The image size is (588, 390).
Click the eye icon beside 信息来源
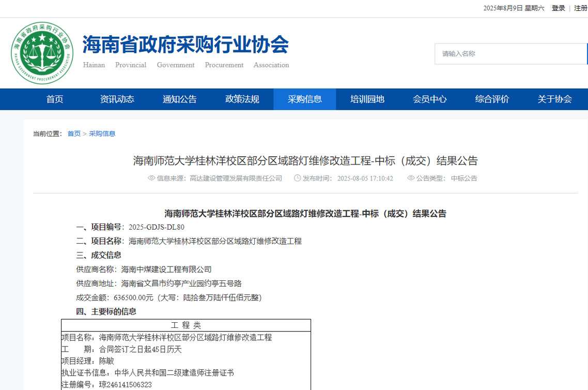[151, 178]
